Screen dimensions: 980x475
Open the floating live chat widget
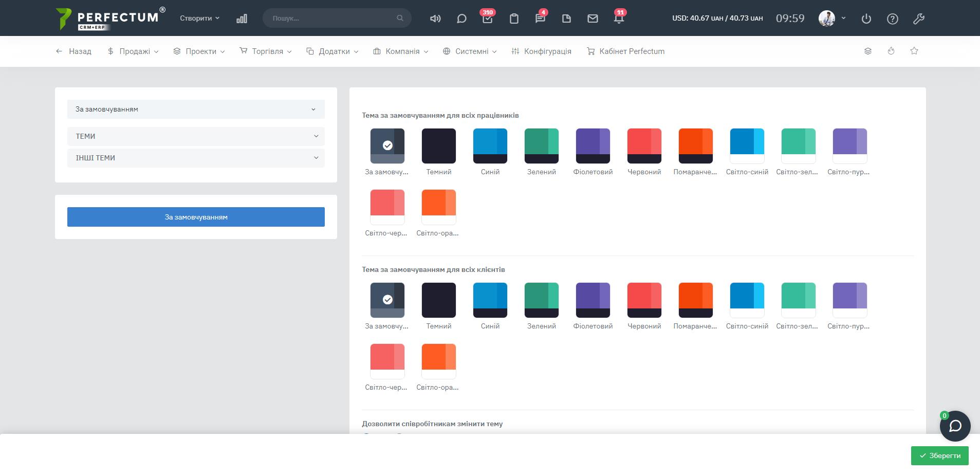955,426
